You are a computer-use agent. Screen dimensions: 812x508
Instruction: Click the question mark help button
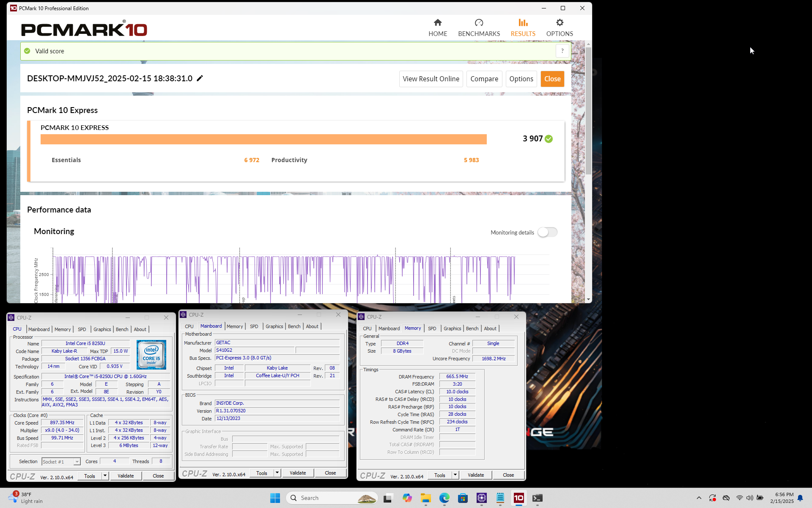click(562, 51)
